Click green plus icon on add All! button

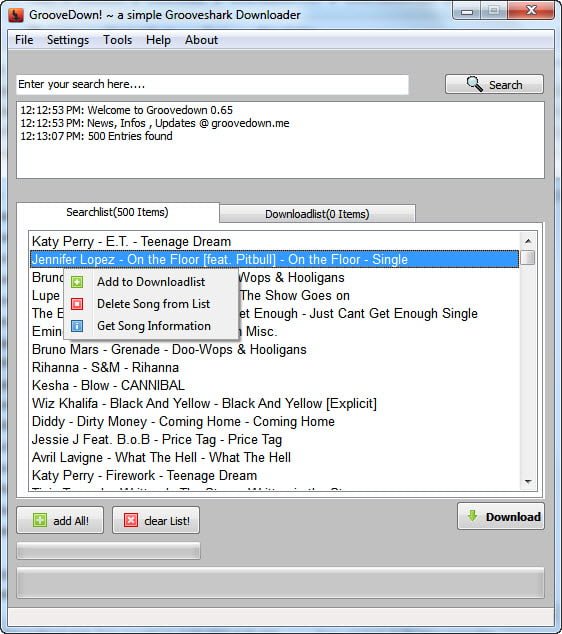coord(40,520)
